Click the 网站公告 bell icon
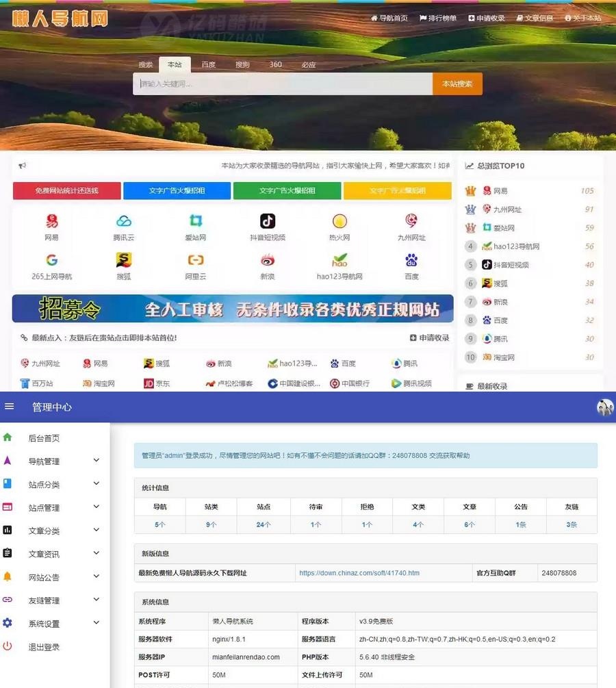 (8, 576)
